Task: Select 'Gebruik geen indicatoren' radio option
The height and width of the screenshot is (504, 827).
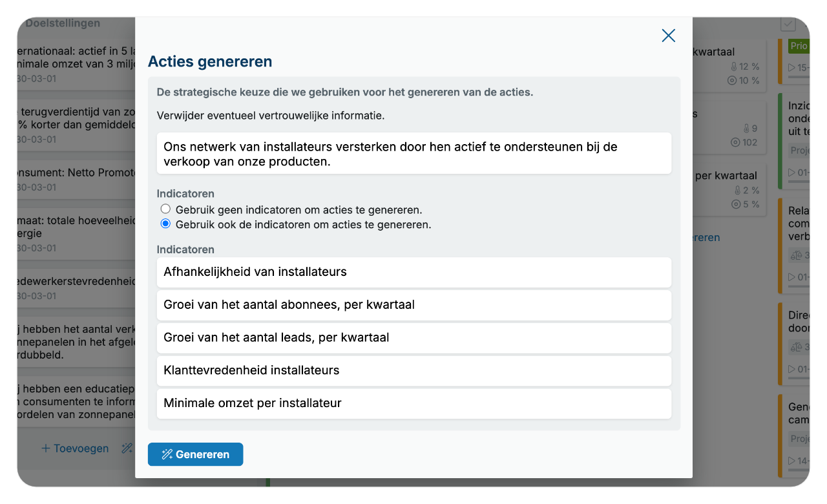Action: click(165, 209)
